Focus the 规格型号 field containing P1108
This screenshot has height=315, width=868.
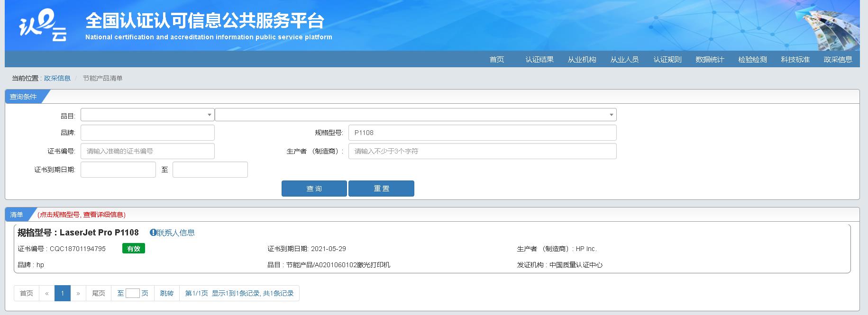tap(482, 133)
